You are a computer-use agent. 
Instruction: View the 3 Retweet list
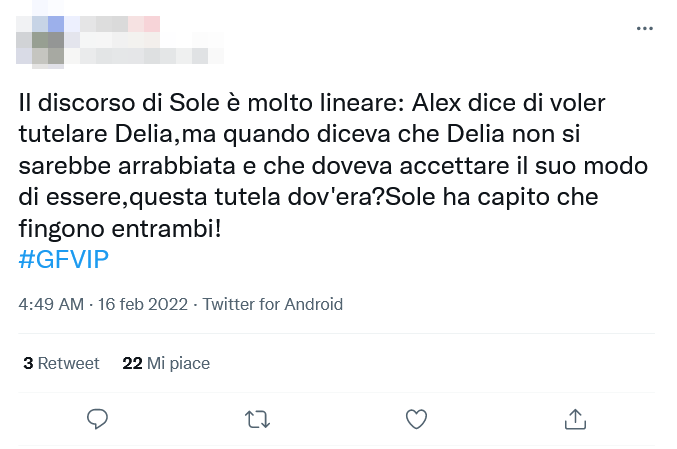[62, 363]
